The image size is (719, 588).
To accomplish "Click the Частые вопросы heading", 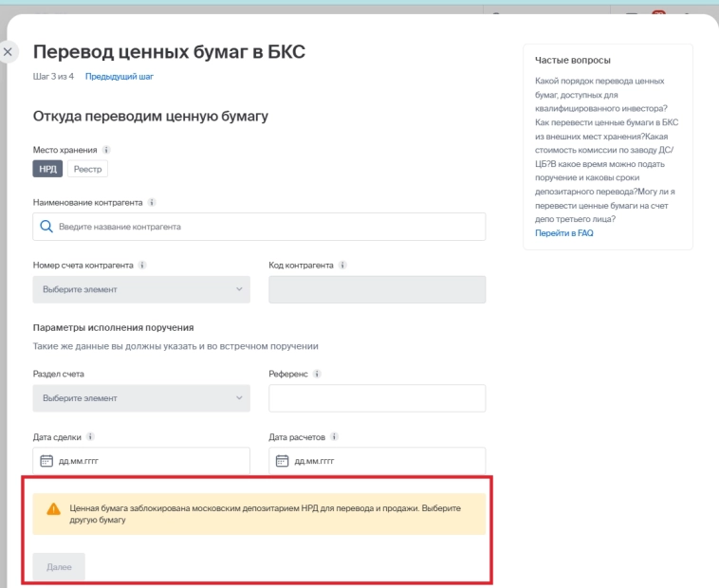I will pyautogui.click(x=573, y=60).
